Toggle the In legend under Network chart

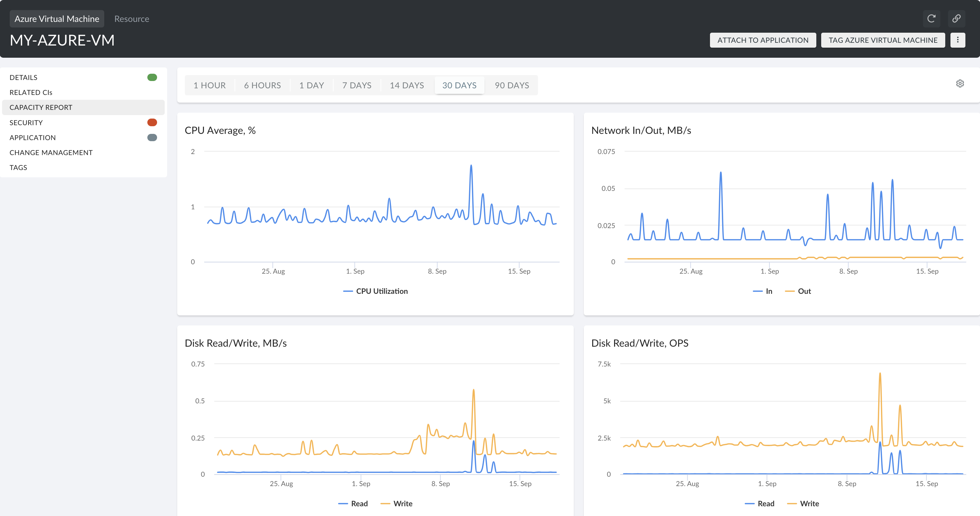click(x=763, y=291)
